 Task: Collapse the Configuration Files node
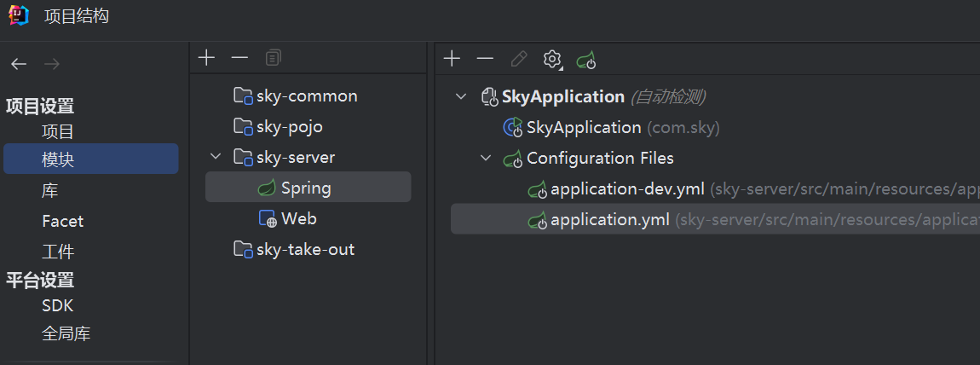[486, 158]
